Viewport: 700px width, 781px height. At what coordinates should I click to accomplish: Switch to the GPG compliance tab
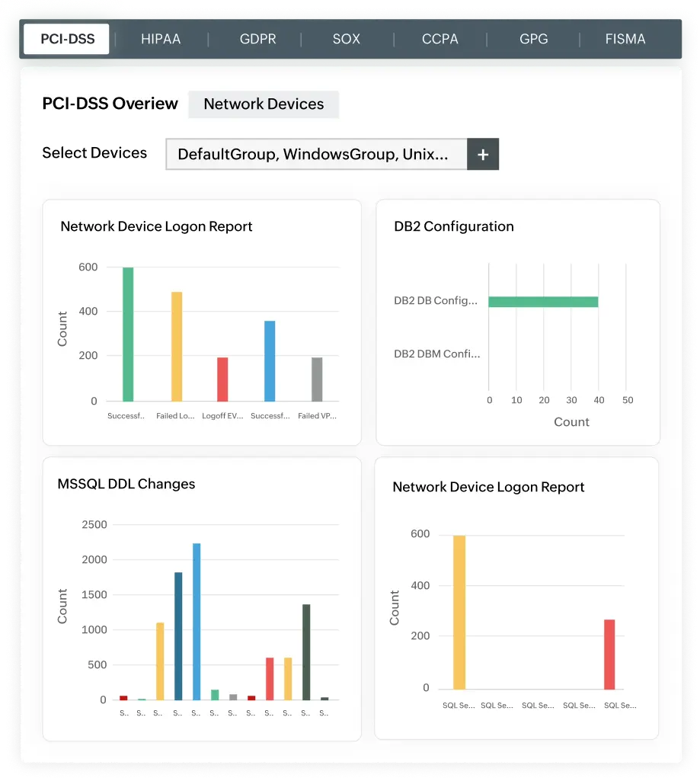532,39
